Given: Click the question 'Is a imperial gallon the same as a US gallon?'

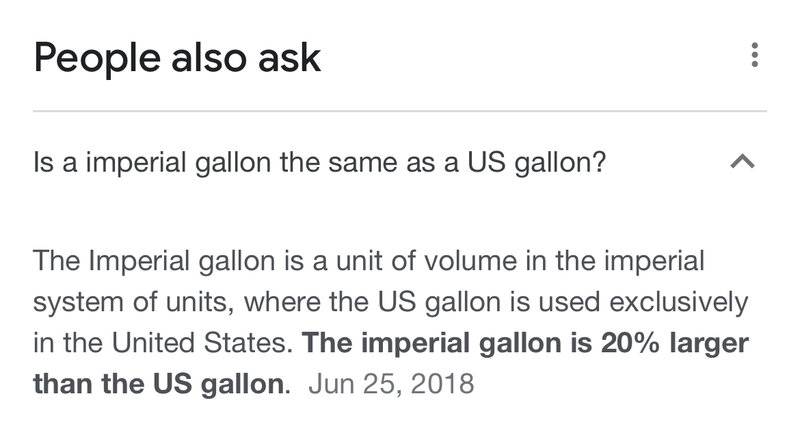Looking at the screenshot, I should (x=320, y=162).
